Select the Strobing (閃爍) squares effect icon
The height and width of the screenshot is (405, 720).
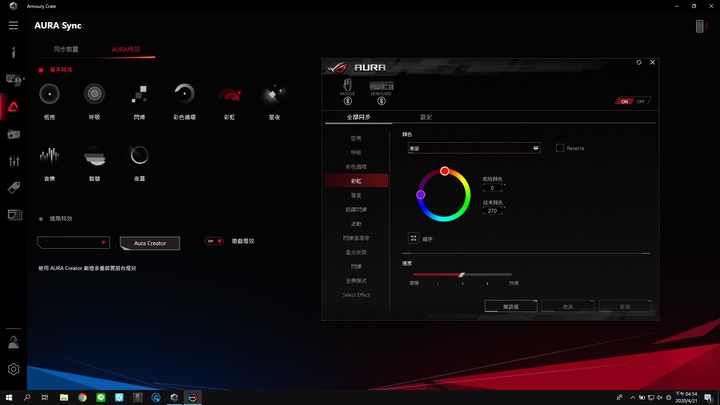tap(139, 94)
